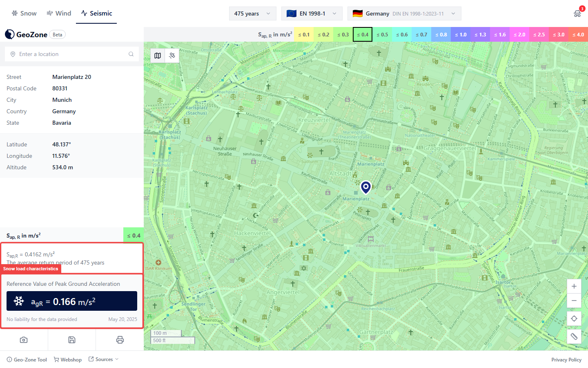
Task: Expand the Sources menu in footer
Action: coord(104,359)
